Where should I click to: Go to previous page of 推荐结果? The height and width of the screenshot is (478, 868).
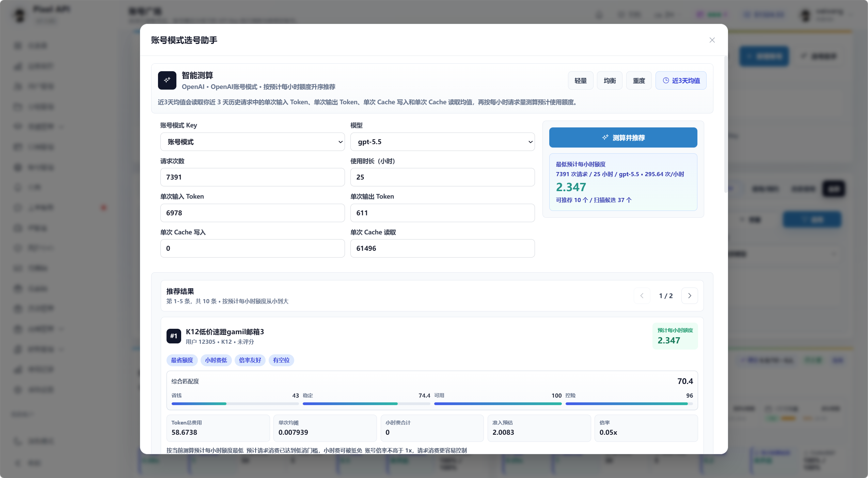click(x=642, y=296)
